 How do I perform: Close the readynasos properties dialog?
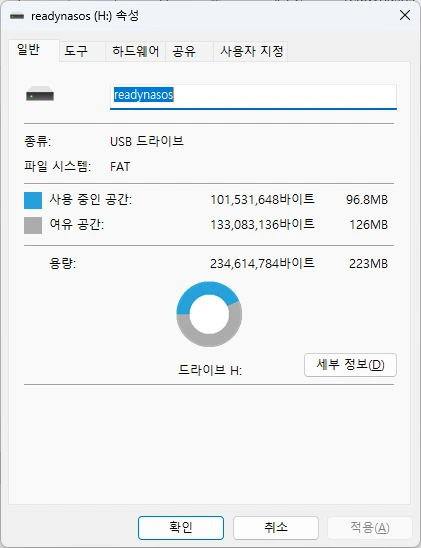coord(405,15)
